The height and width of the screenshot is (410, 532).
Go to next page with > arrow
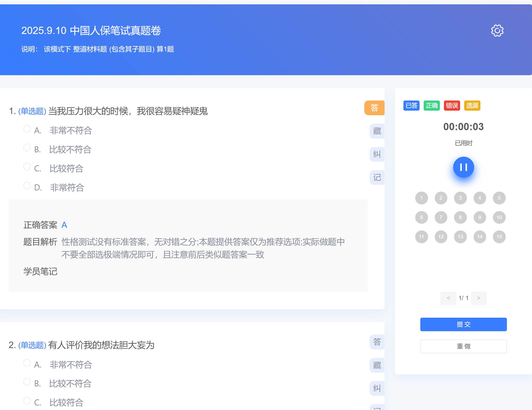pos(479,298)
